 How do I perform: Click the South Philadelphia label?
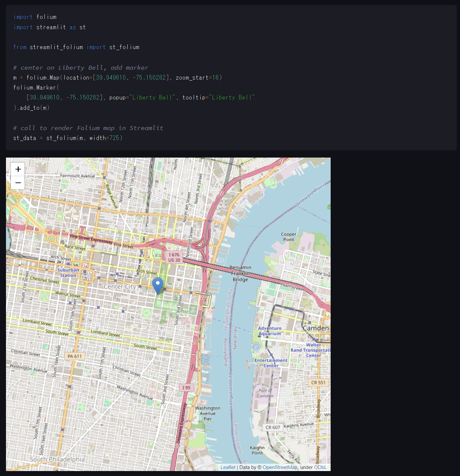[57, 459]
